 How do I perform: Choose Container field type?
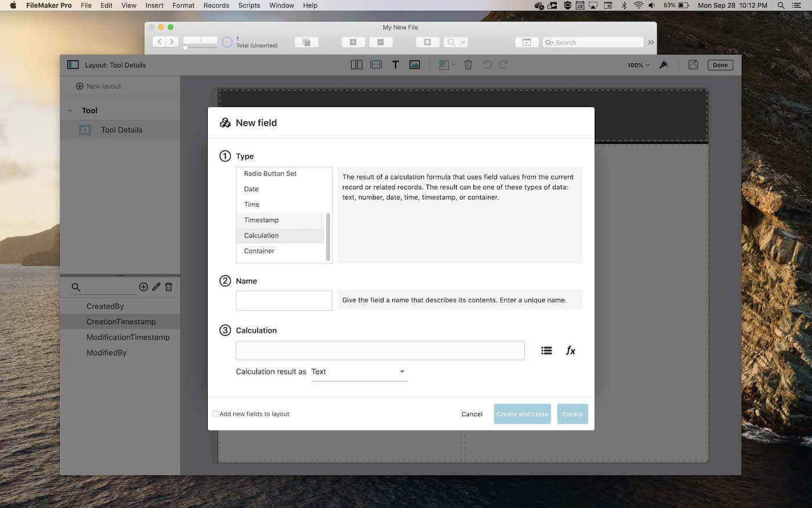click(x=281, y=251)
